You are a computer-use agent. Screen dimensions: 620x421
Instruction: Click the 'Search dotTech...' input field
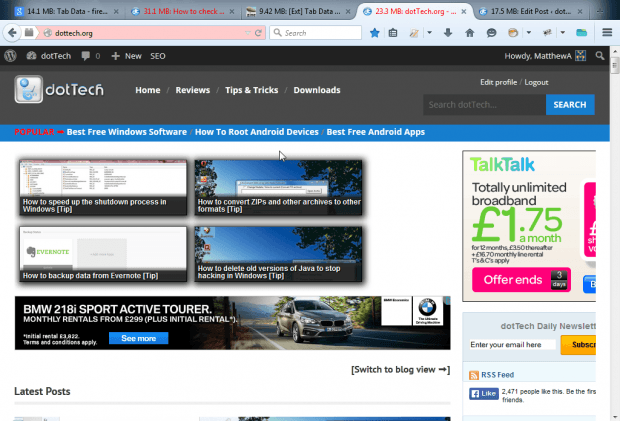click(x=484, y=105)
